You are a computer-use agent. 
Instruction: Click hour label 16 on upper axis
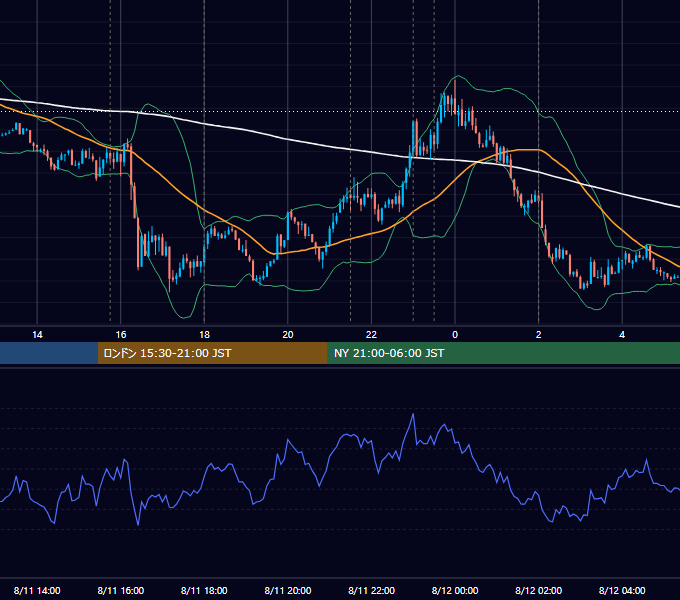coord(121,335)
